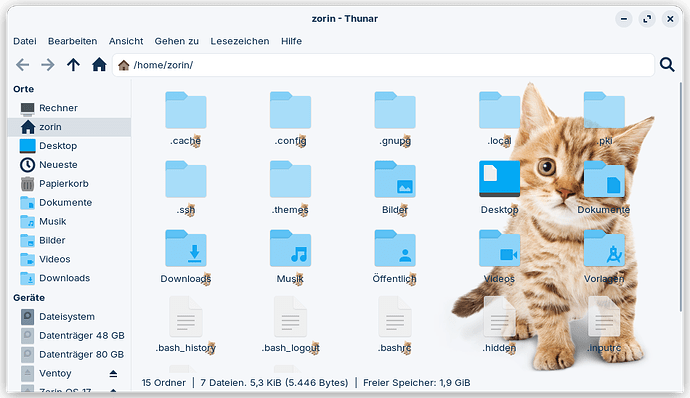The width and height of the screenshot is (690, 398).
Task: Open the Ansicht menu
Action: click(126, 41)
